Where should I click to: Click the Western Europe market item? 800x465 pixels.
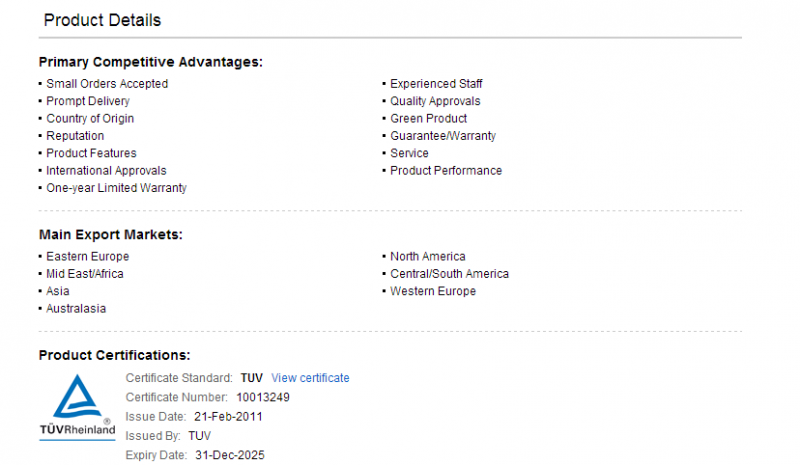pos(432,291)
